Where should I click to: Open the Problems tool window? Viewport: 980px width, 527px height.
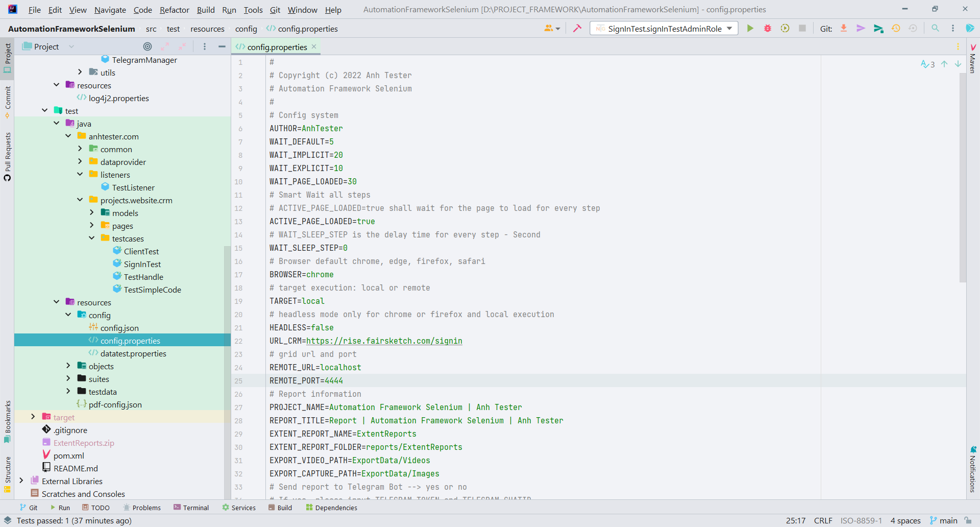tap(142, 508)
